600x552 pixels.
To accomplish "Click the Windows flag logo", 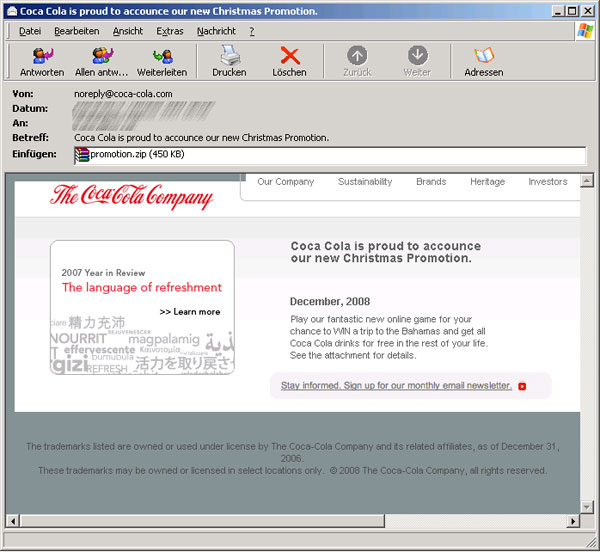I will 585,31.
